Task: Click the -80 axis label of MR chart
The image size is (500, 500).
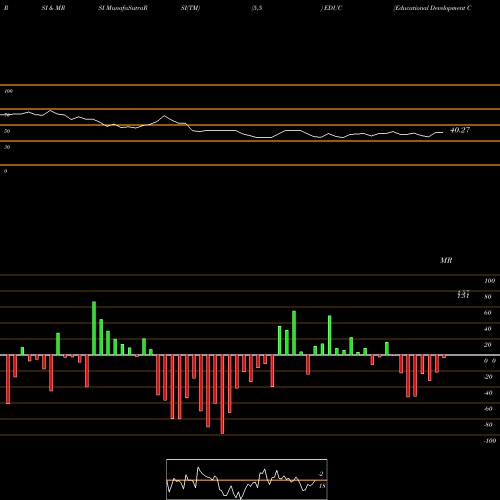Action: point(488,425)
